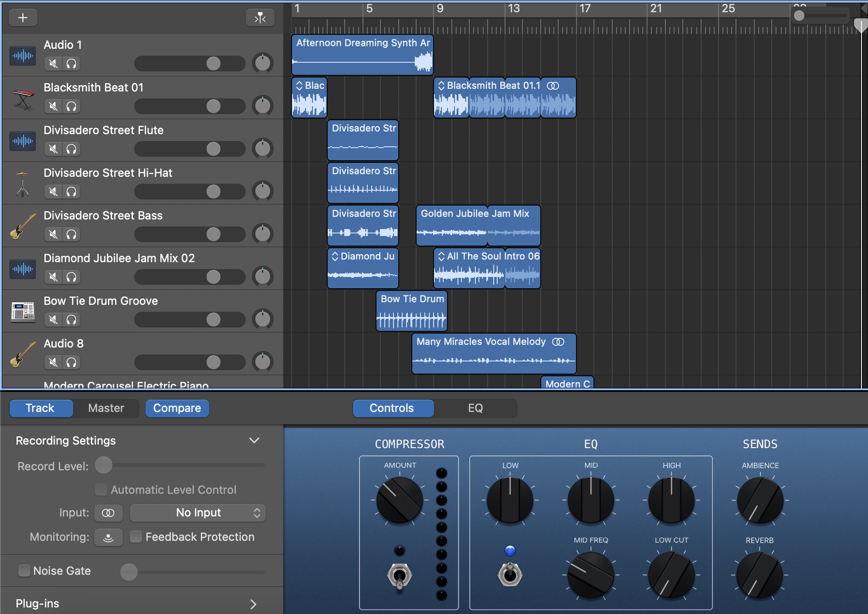This screenshot has width=868, height=614.
Task: Mute the Audio 1 track
Action: [x=53, y=64]
